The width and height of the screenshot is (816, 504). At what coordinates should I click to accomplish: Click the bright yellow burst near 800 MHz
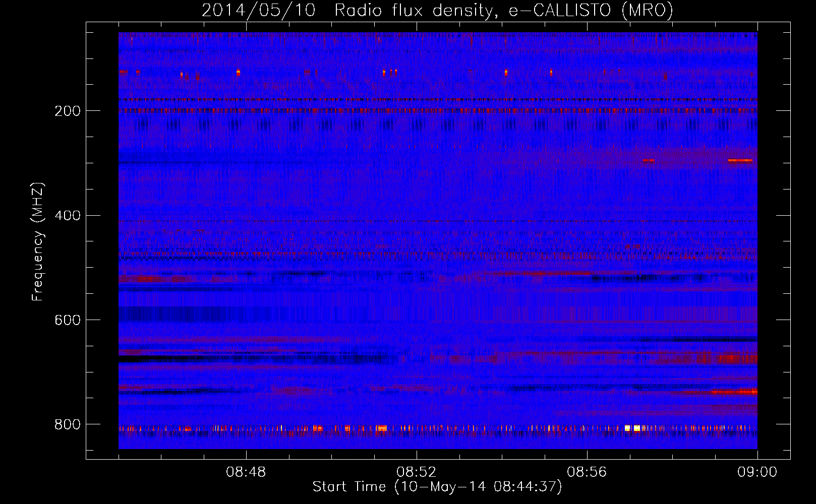coord(632,428)
